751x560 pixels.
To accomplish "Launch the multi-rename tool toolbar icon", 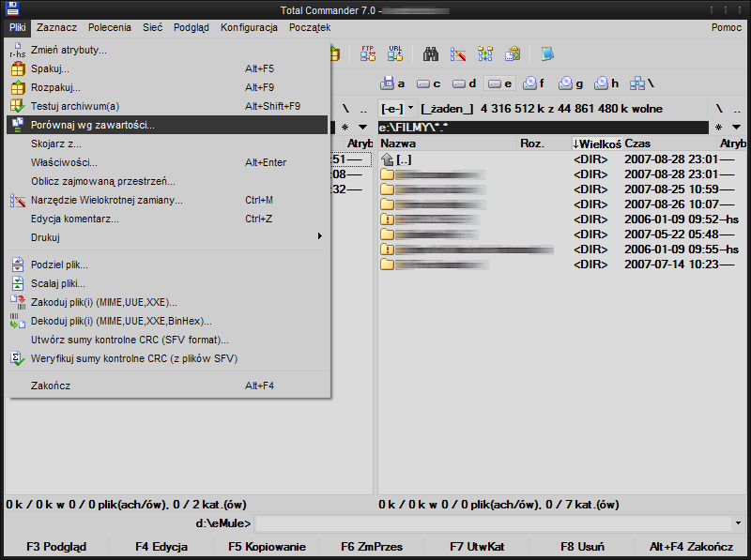I will tap(458, 54).
